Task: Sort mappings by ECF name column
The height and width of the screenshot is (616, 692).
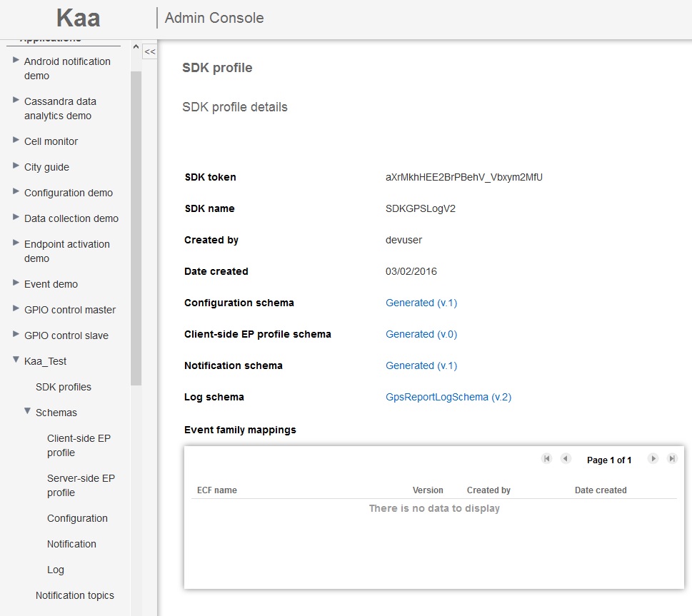Action: [216, 490]
